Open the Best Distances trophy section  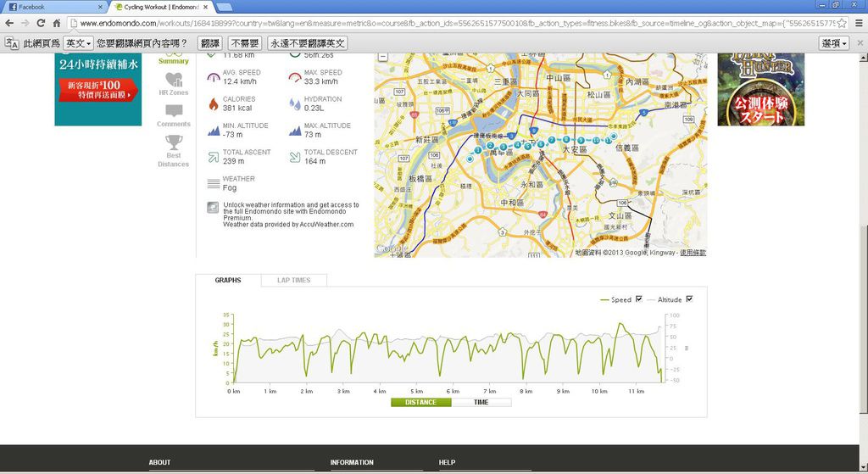coord(173,151)
